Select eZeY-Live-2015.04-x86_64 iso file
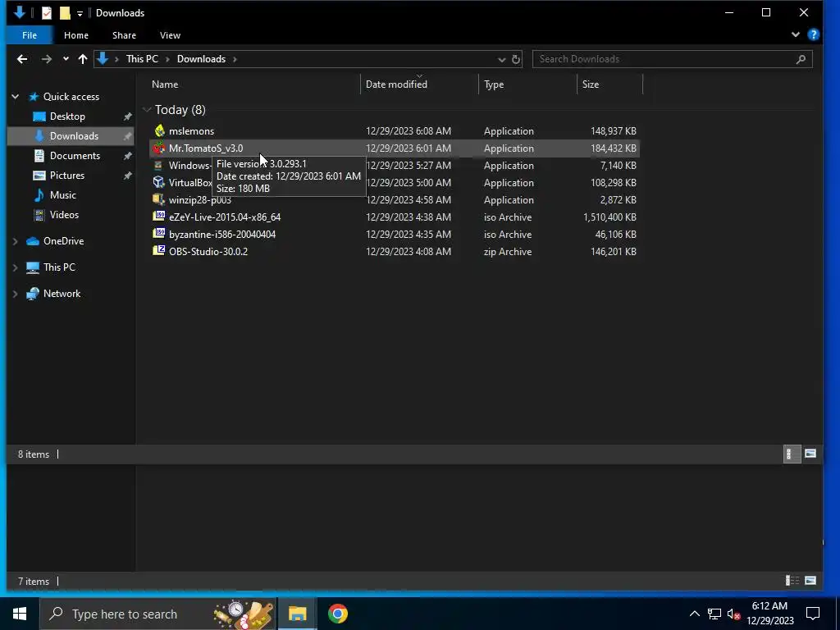The width and height of the screenshot is (840, 630). [225, 217]
